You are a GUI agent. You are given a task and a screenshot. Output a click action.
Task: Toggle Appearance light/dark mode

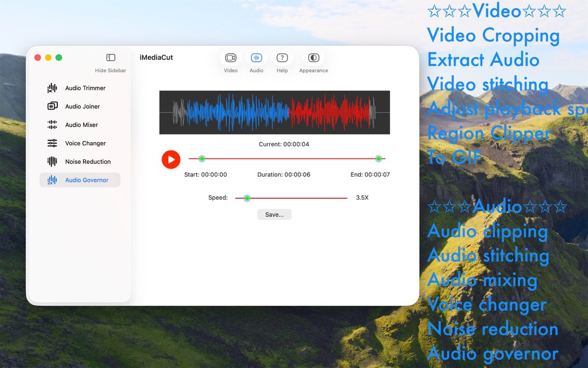click(314, 58)
